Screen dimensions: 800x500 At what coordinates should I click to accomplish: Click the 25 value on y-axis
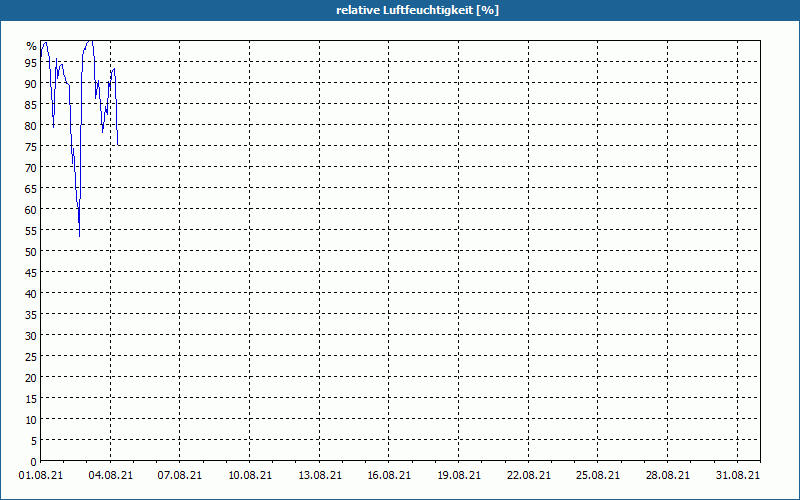(x=31, y=356)
